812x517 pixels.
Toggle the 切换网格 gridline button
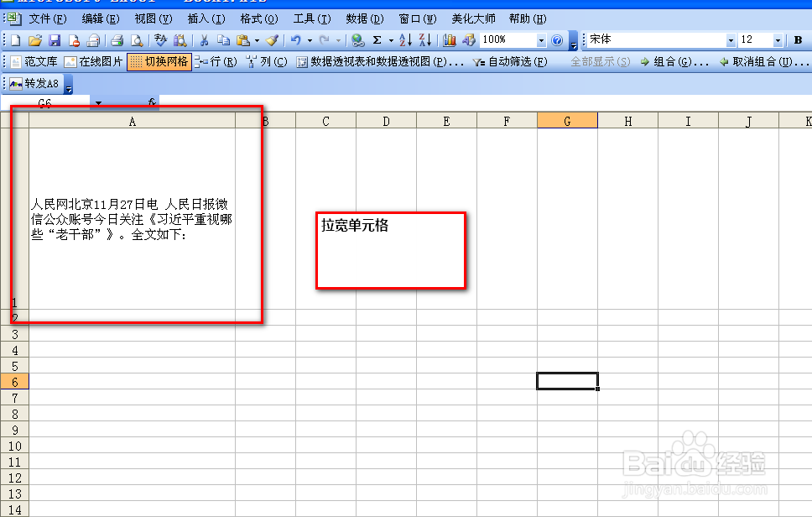click(159, 60)
